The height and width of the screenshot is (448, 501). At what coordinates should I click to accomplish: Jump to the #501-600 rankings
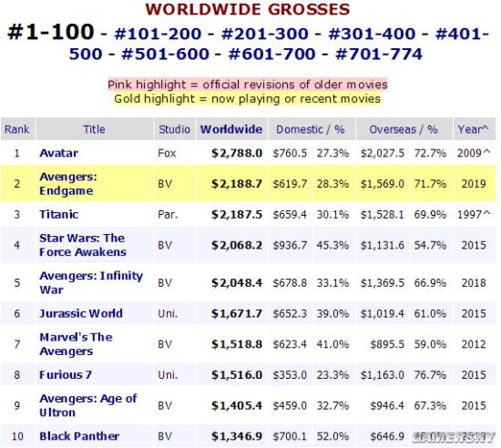pos(165,54)
